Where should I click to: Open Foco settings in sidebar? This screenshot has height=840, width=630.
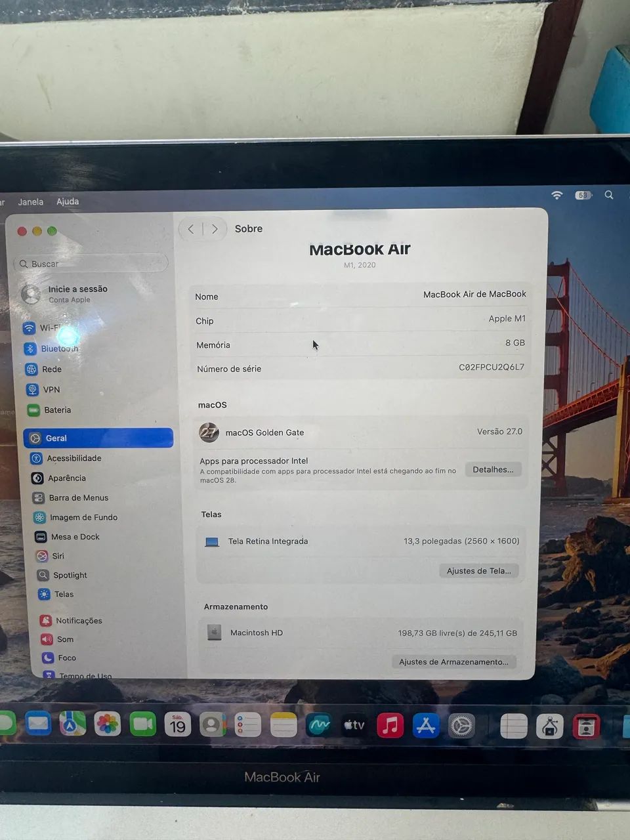click(60, 658)
